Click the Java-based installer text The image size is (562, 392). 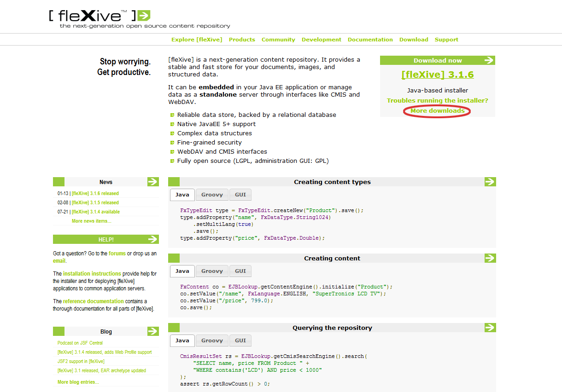(438, 91)
